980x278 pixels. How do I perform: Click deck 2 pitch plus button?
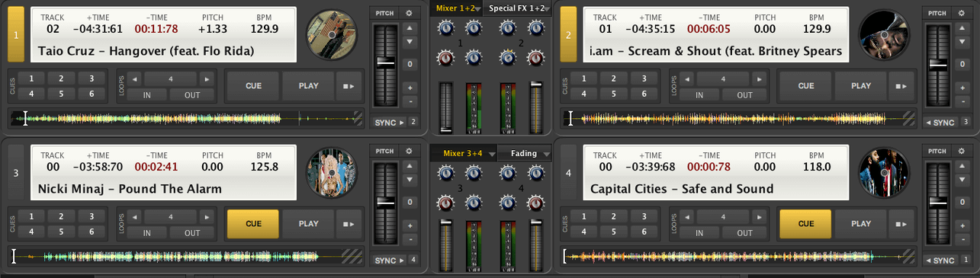pos(962,88)
